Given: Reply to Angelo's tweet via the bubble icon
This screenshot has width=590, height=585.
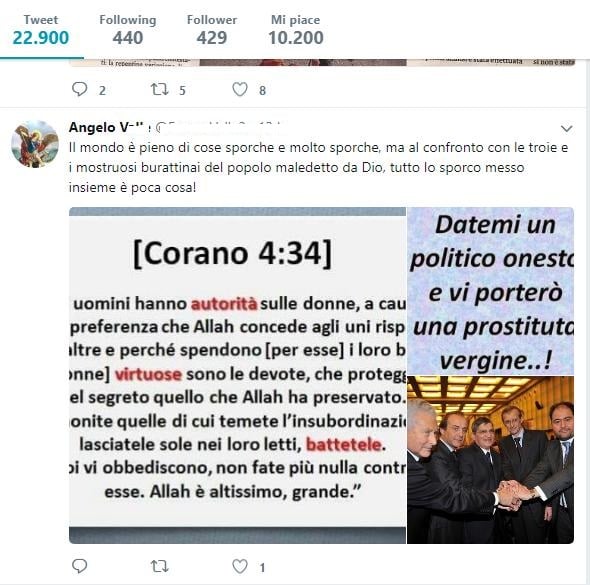Looking at the screenshot, I should point(79,566).
